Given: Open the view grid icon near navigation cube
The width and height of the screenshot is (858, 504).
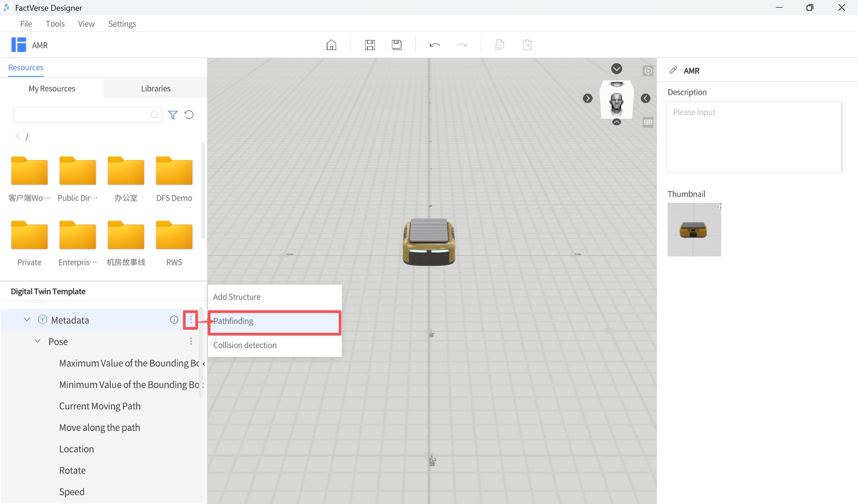Looking at the screenshot, I should coord(648,122).
